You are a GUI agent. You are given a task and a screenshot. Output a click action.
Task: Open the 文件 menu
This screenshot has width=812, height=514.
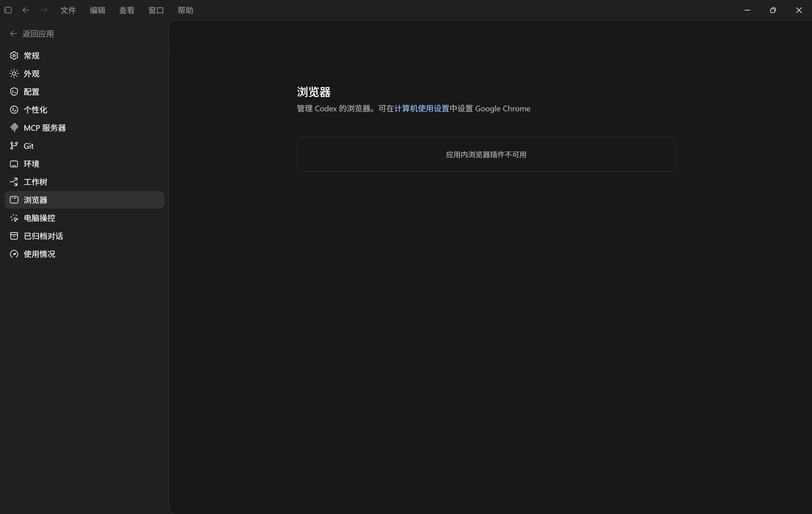[x=68, y=10]
